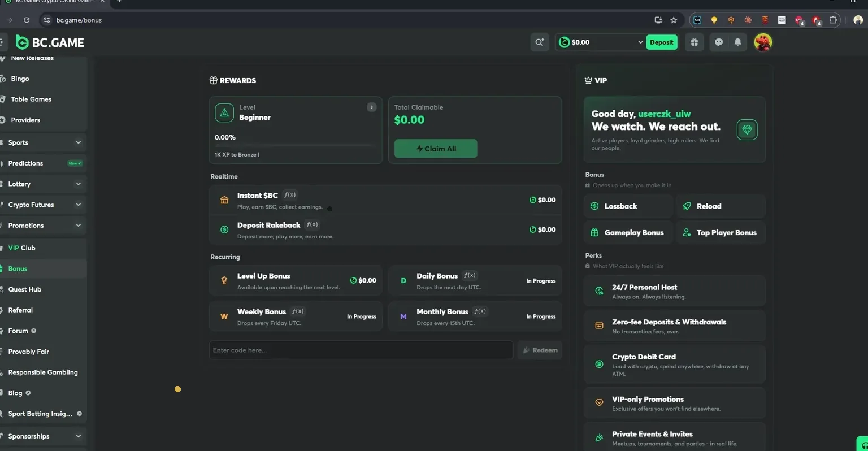
Task: Click the Deposit Rakeback f(x) icon
Action: [x=312, y=224]
